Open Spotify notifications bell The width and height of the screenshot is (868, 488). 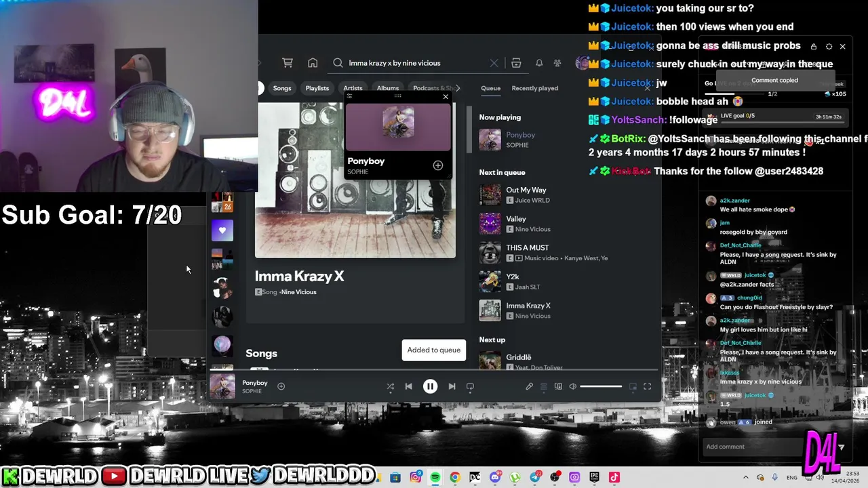tap(539, 63)
